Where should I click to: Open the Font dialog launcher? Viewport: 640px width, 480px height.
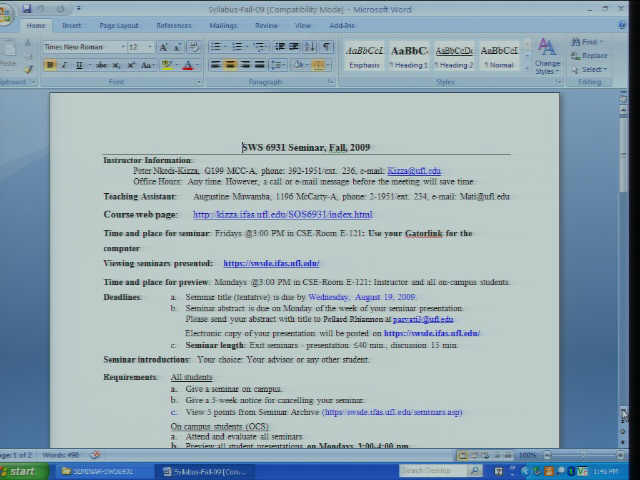point(199,82)
